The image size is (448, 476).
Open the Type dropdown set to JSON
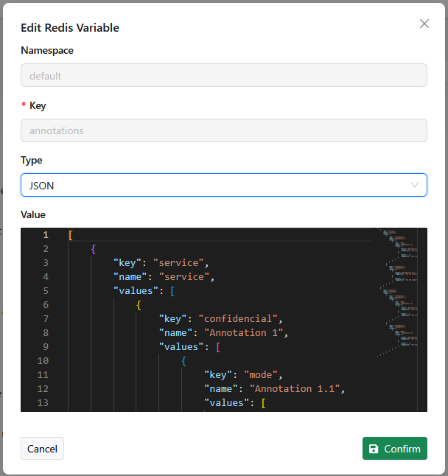(224, 185)
